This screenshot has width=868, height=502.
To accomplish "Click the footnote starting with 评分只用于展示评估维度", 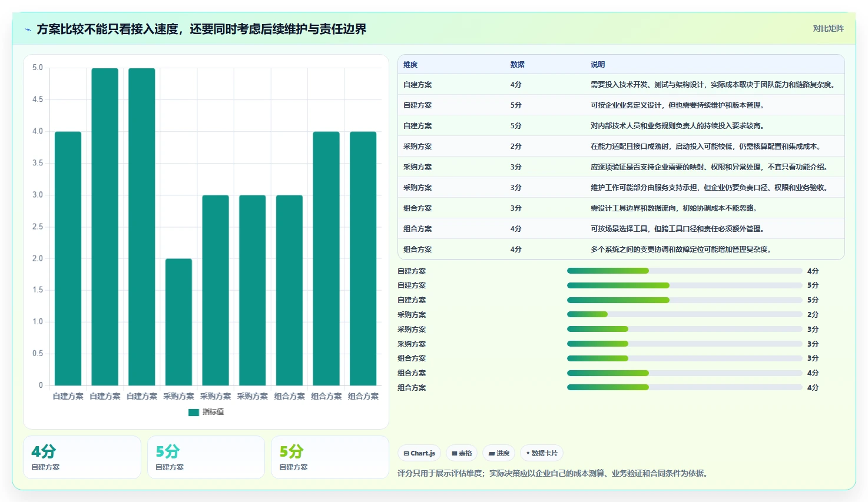I will pyautogui.click(x=553, y=473).
